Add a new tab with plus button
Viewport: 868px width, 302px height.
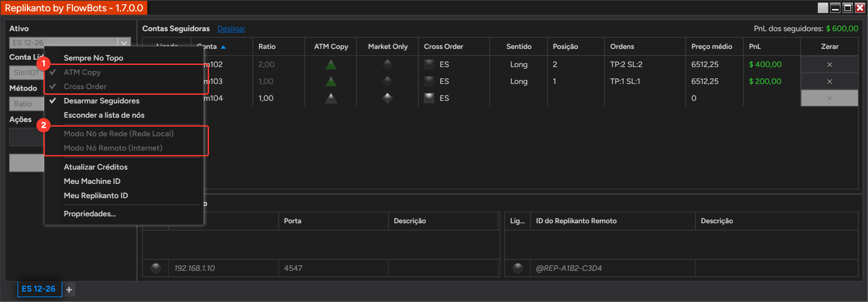(69, 289)
